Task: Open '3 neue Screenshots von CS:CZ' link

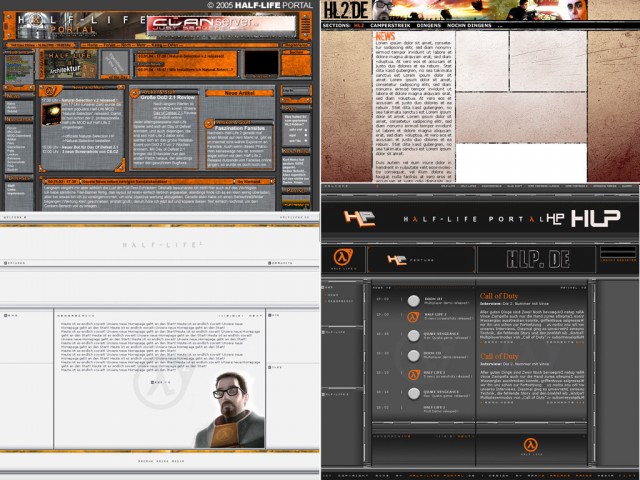Action: (90, 151)
